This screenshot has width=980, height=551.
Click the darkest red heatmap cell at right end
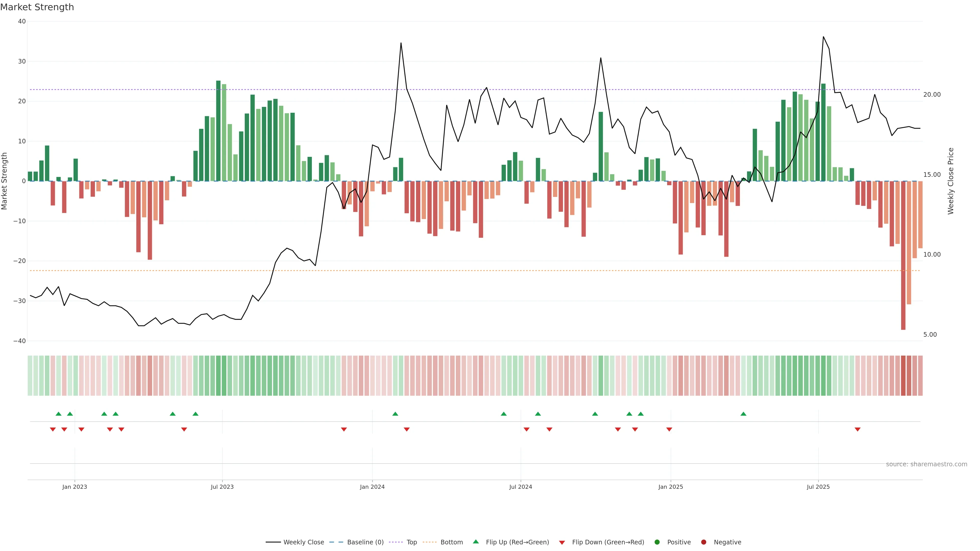click(903, 376)
